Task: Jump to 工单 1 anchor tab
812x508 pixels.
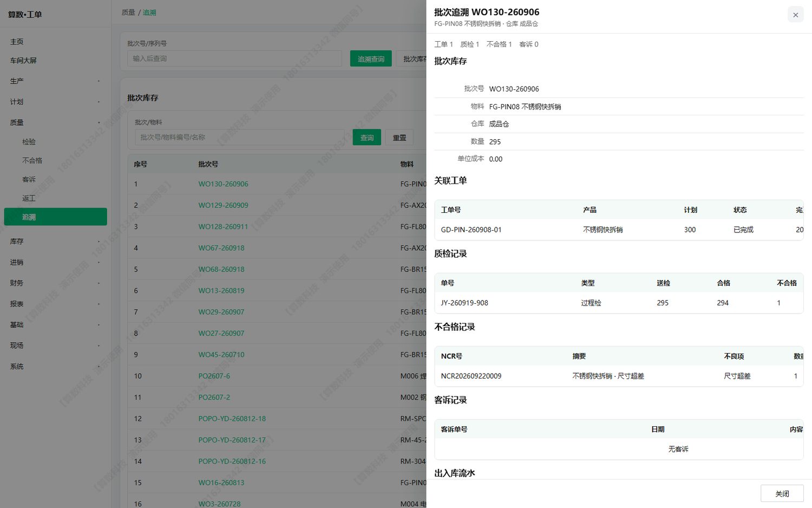Action: pyautogui.click(x=443, y=44)
